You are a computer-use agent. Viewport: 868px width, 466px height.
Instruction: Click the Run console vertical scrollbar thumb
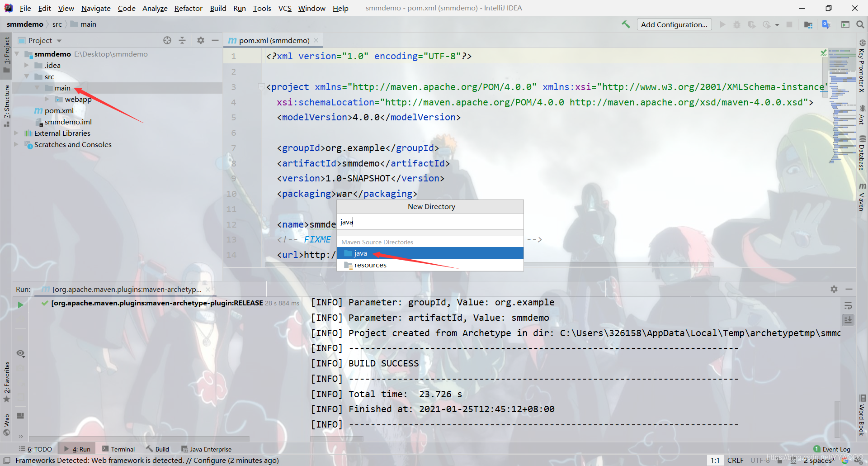(x=837, y=418)
